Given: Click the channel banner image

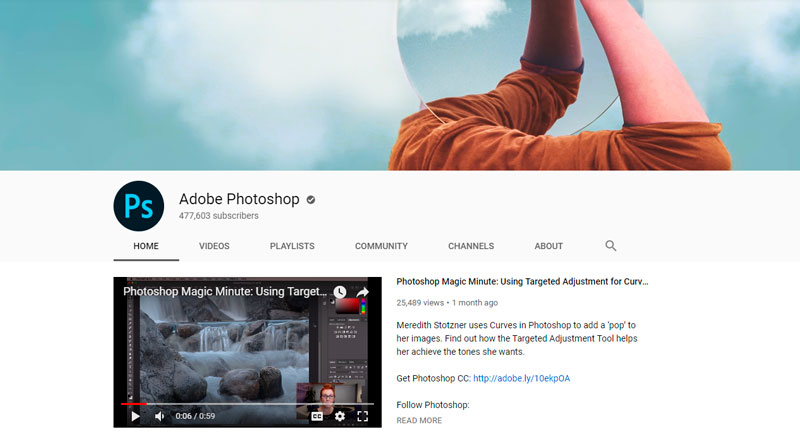Looking at the screenshot, I should click(400, 85).
